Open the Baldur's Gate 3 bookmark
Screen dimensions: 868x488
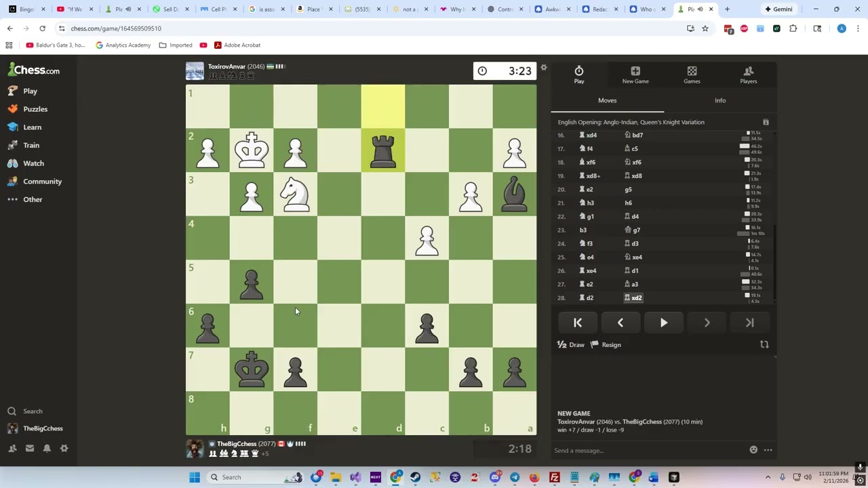point(56,45)
